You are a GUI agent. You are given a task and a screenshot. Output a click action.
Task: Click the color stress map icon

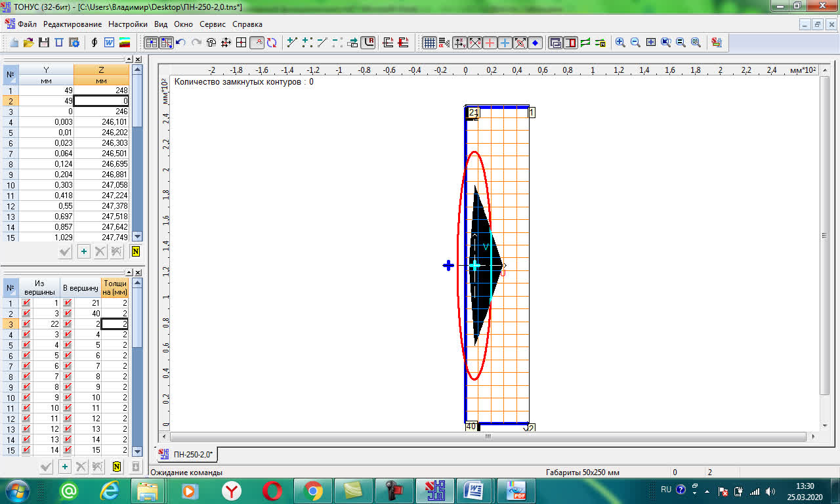pyautogui.click(x=124, y=43)
